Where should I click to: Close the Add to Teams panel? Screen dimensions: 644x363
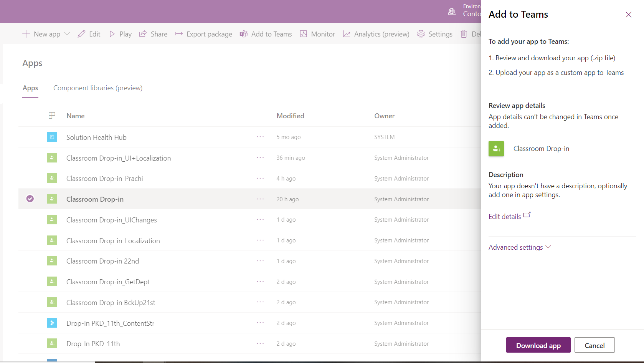pyautogui.click(x=629, y=15)
